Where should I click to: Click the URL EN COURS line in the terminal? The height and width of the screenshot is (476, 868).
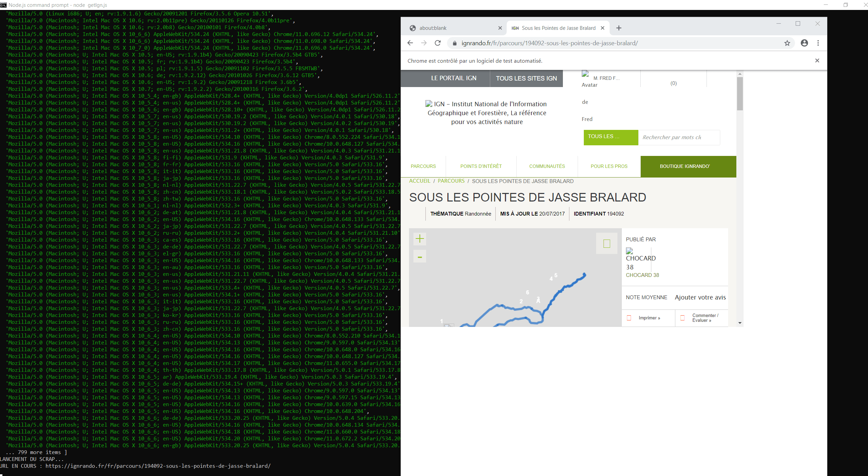(135, 466)
